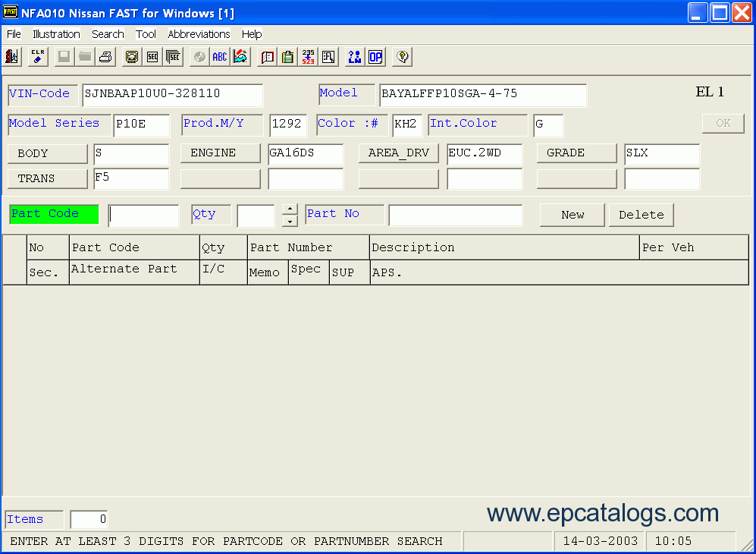
Task: Click the Part No input field
Action: pos(456,216)
